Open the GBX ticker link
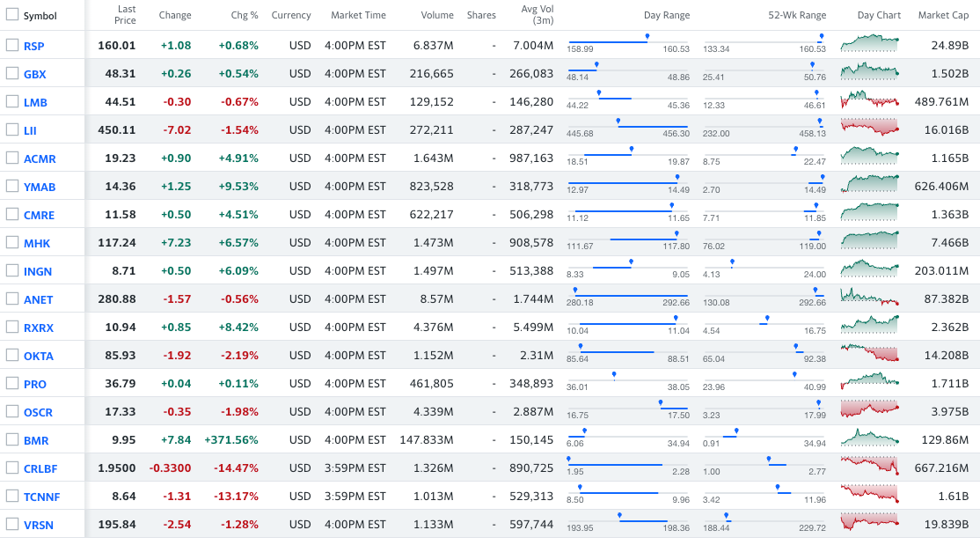The height and width of the screenshot is (545, 980). [x=35, y=75]
